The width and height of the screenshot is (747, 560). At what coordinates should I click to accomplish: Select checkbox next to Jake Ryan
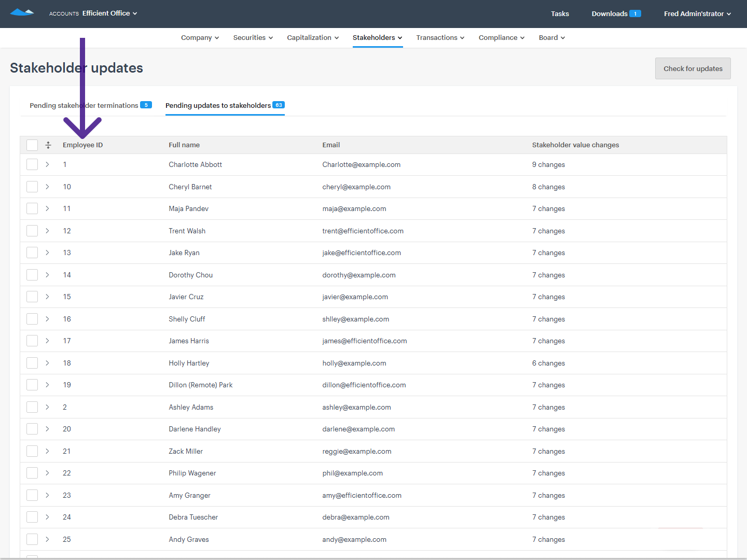(x=32, y=253)
